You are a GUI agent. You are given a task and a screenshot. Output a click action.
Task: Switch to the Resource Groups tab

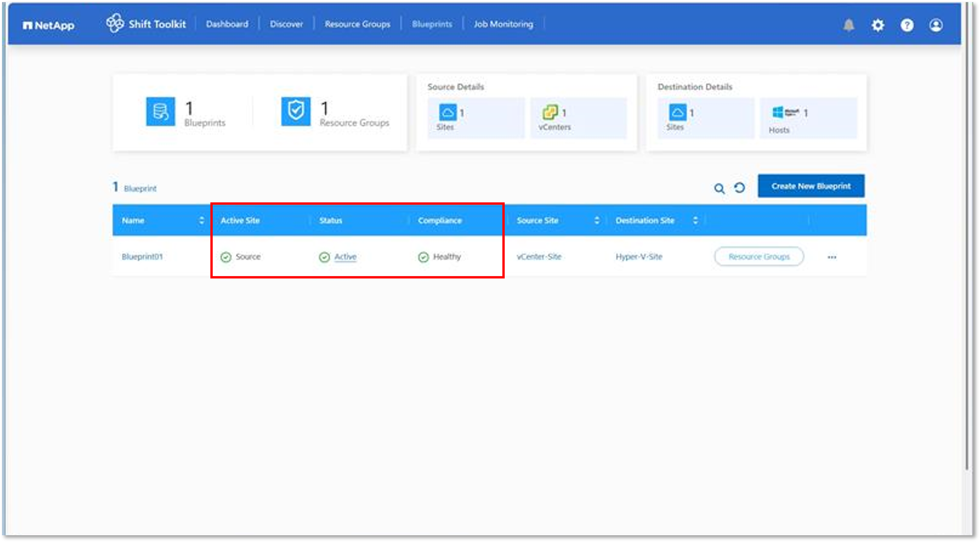coord(357,24)
